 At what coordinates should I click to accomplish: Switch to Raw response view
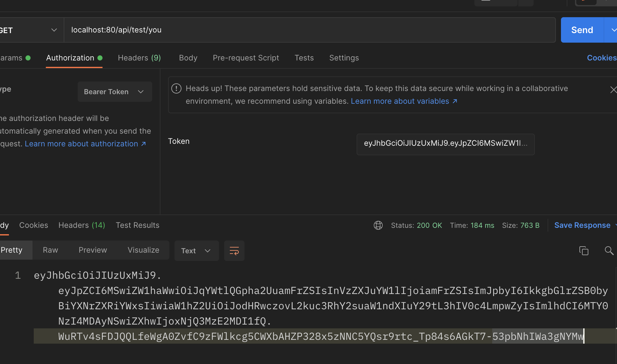pos(50,250)
